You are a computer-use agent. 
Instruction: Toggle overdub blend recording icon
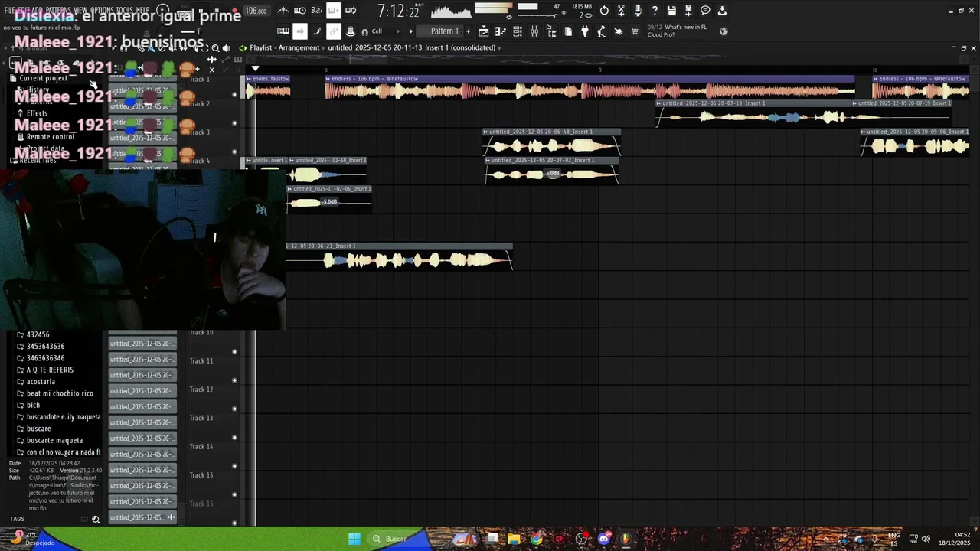333,11
